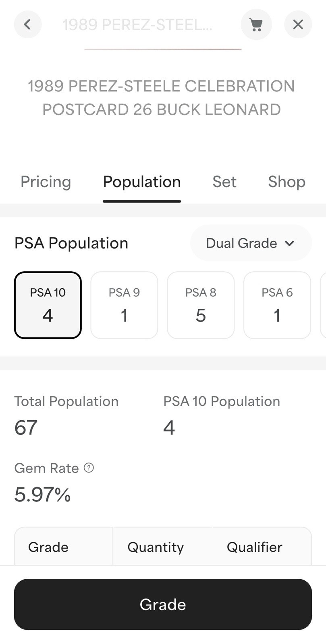Click the Quantity column header
The height and width of the screenshot is (644, 326).
tap(156, 547)
